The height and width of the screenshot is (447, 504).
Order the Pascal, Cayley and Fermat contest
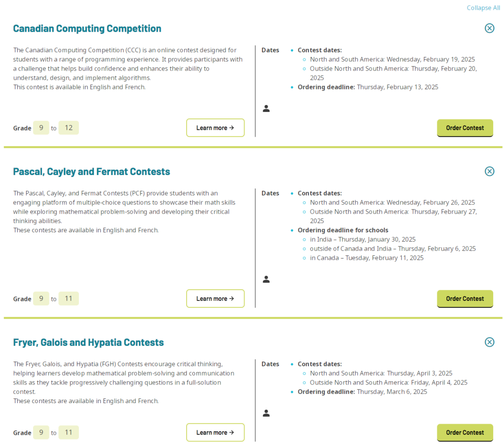(465, 299)
